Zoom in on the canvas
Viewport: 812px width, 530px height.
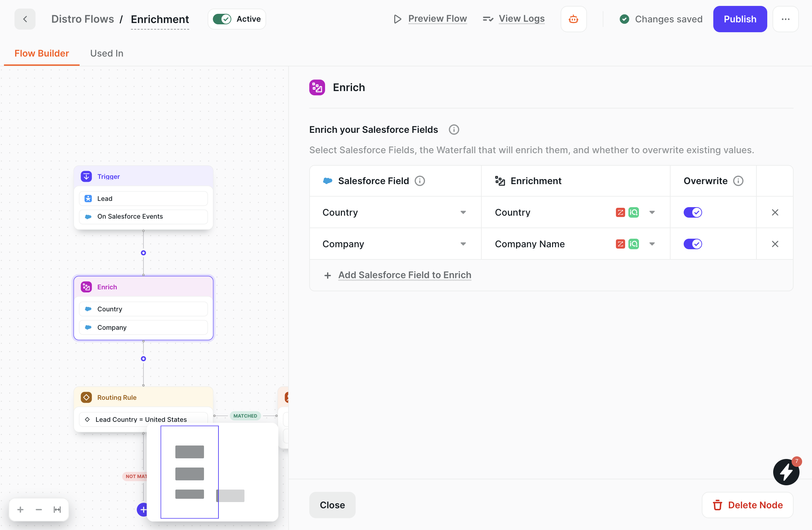pyautogui.click(x=20, y=509)
